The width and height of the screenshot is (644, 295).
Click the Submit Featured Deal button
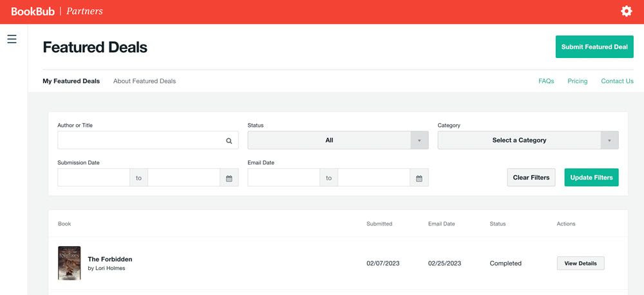(594, 47)
